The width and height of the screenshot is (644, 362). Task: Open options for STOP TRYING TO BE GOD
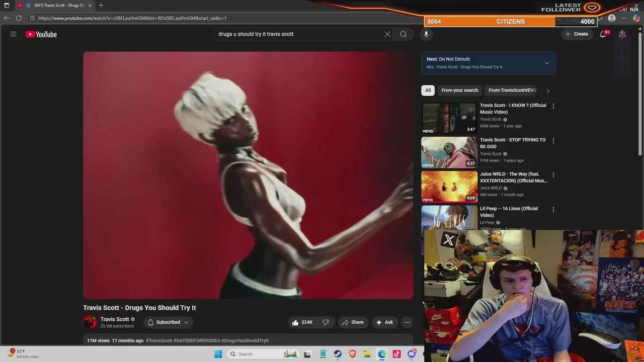[553, 141]
